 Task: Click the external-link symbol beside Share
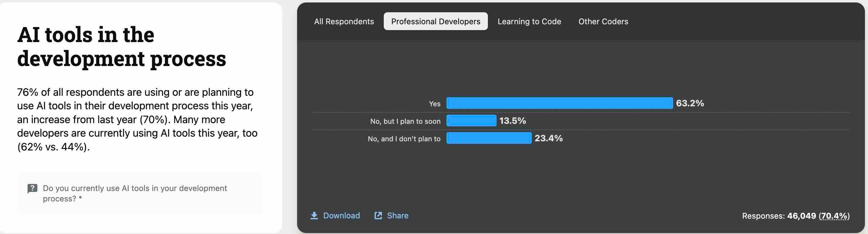pyautogui.click(x=378, y=216)
